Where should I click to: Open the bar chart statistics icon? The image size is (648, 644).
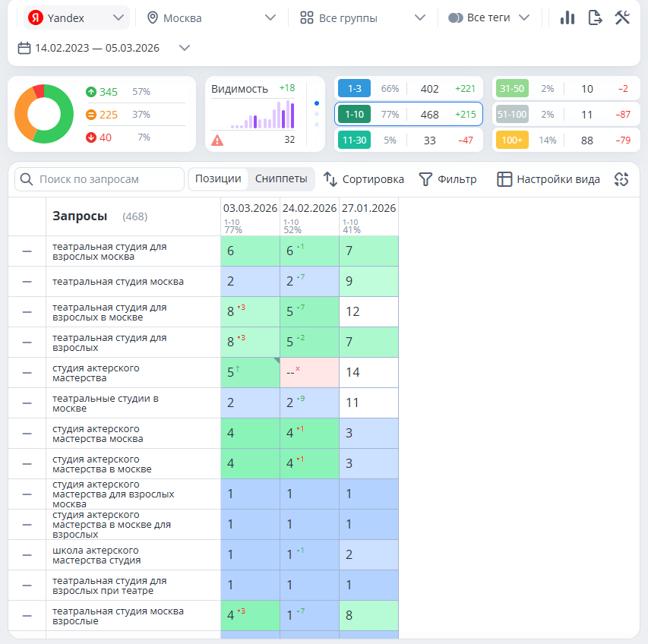point(567,17)
